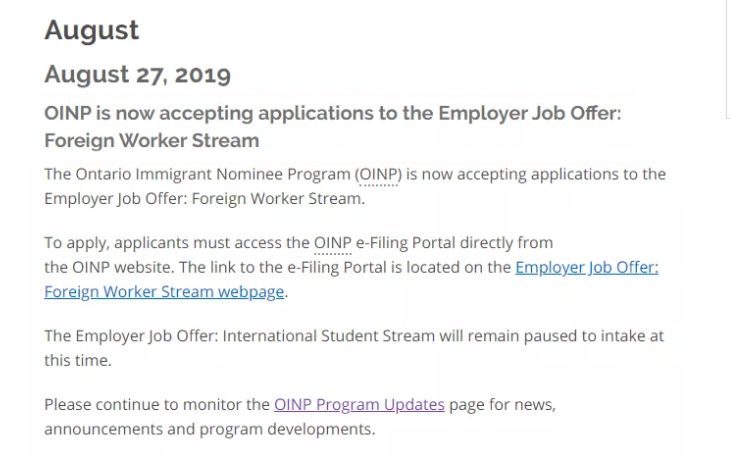
Task: Click the OINP abbreviation before 'e-Filing Portal directly'
Action: (332, 243)
